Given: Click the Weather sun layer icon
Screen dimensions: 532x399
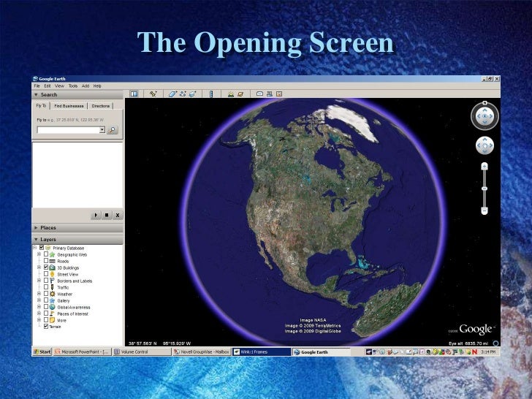Looking at the screenshot, I should (x=53, y=294).
